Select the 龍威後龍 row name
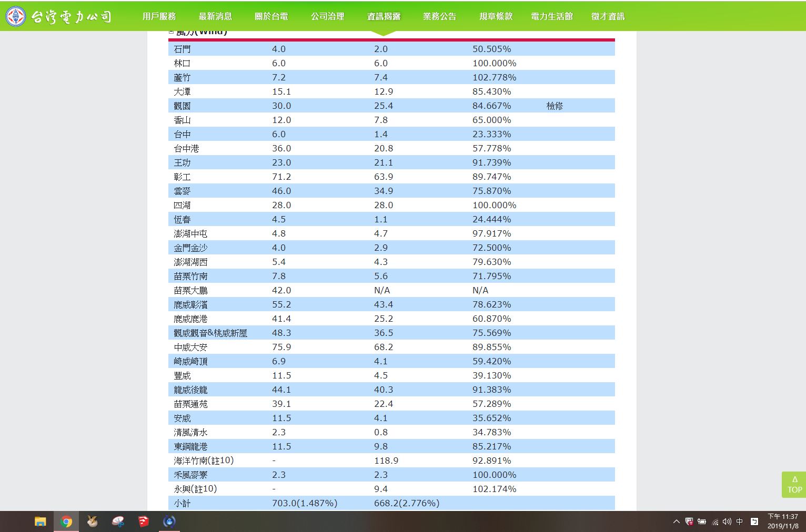 (x=190, y=390)
